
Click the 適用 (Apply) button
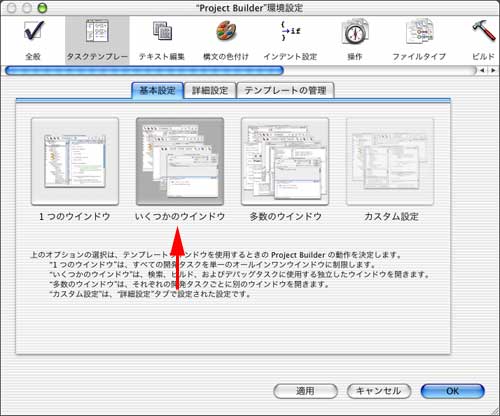point(305,391)
